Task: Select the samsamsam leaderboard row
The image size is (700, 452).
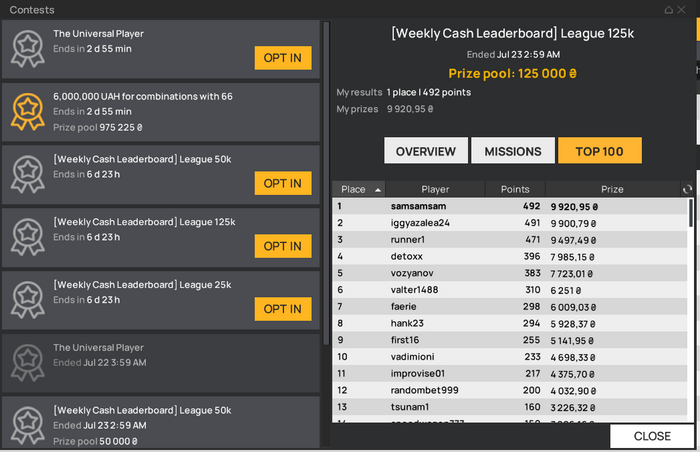Action: (x=510, y=206)
